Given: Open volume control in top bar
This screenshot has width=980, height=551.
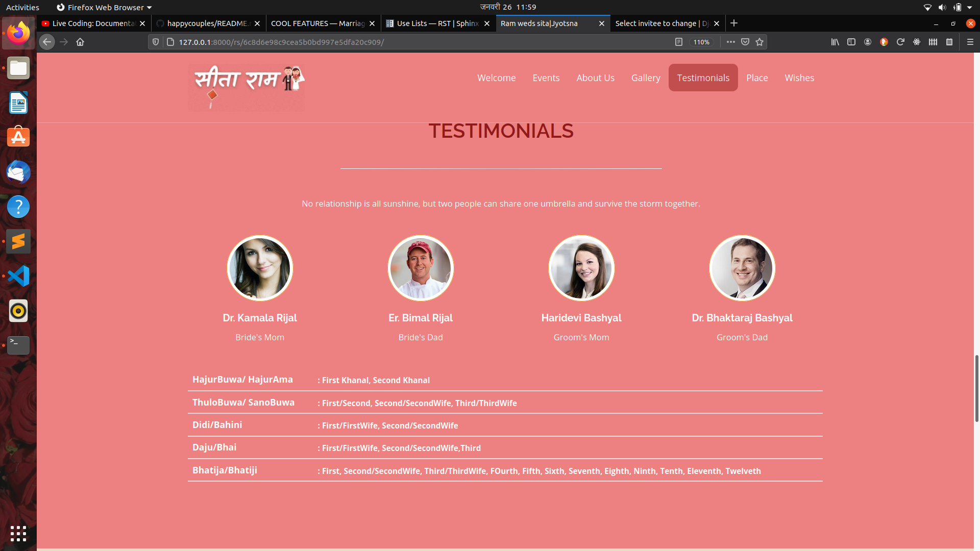Looking at the screenshot, I should click(942, 7).
